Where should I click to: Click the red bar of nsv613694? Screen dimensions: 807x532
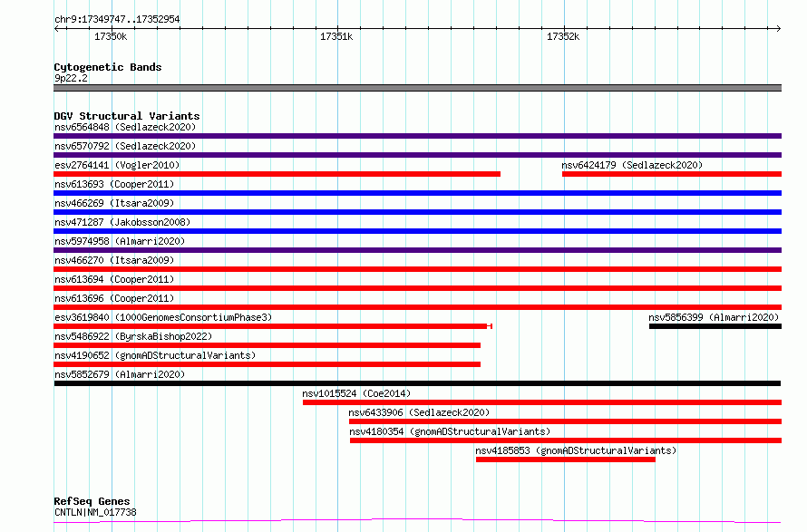[417, 288]
